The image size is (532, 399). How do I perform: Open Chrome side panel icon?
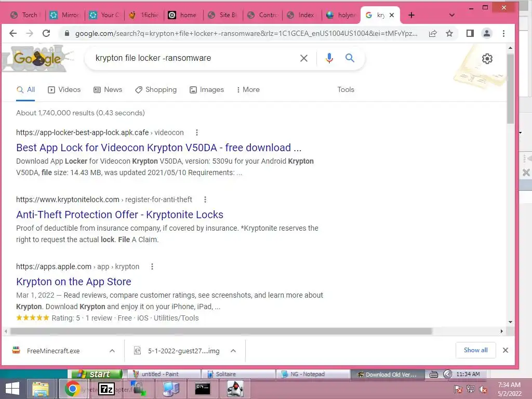tap(470, 33)
